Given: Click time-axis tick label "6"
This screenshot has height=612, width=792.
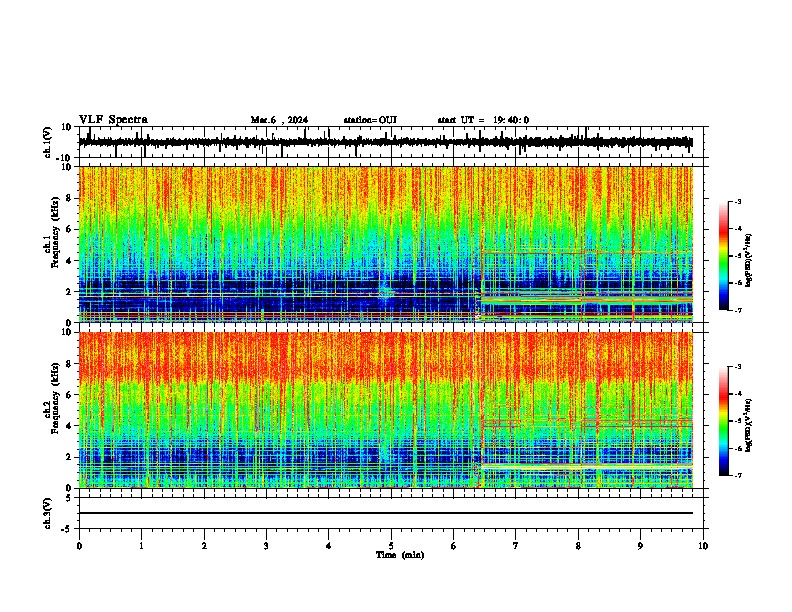Looking at the screenshot, I should click(x=454, y=546).
